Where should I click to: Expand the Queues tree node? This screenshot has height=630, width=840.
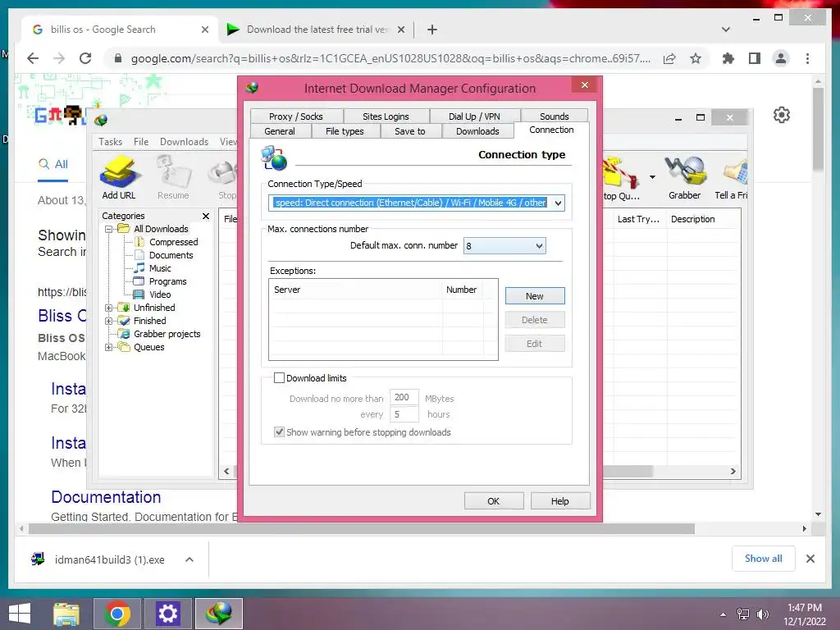click(x=109, y=347)
